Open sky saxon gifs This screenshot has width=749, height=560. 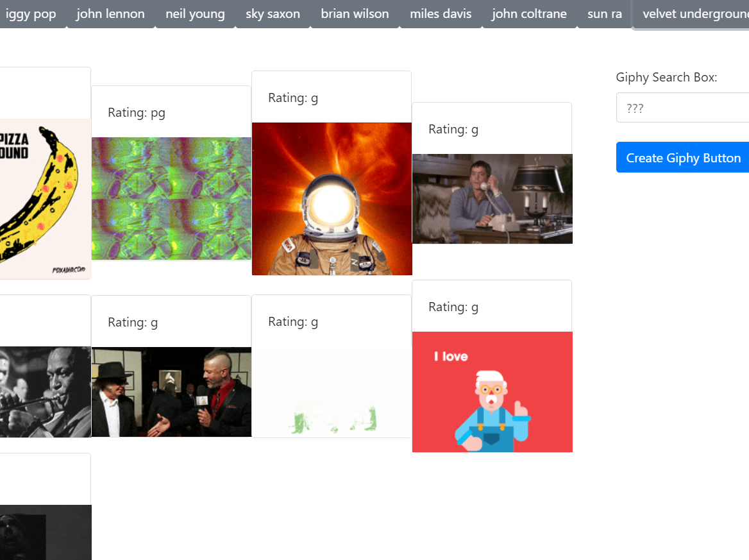pyautogui.click(x=273, y=14)
